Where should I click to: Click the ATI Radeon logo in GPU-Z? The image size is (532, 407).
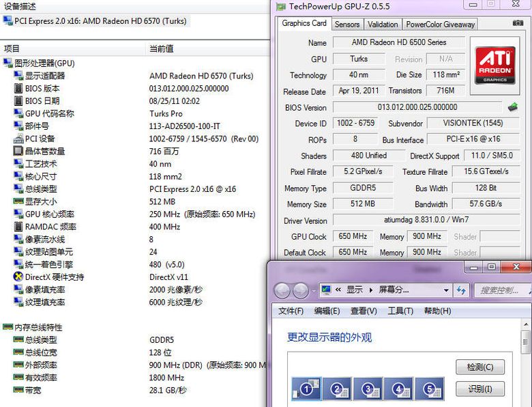(495, 66)
